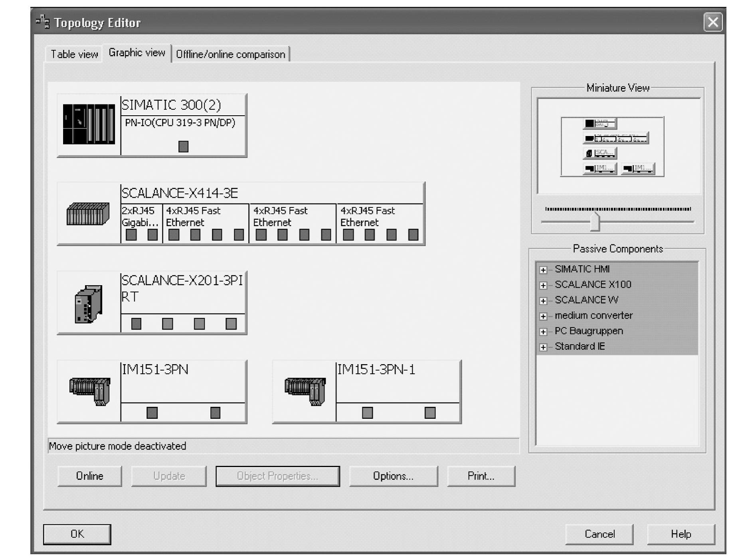Click the SIMATIC 300(2) rack device icon
This screenshot has width=732, height=560.
coord(89,124)
